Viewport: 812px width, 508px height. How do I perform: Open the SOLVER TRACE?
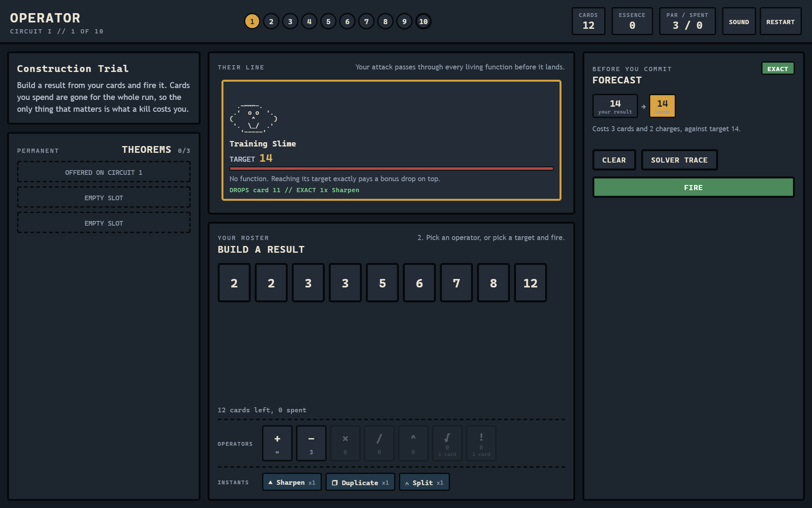679,160
